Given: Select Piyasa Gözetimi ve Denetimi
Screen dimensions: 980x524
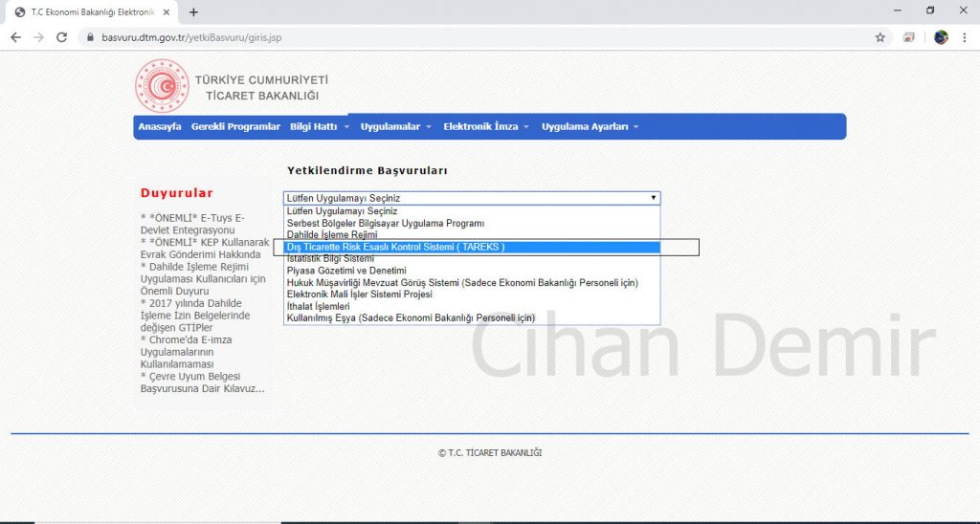Looking at the screenshot, I should tap(472, 271).
